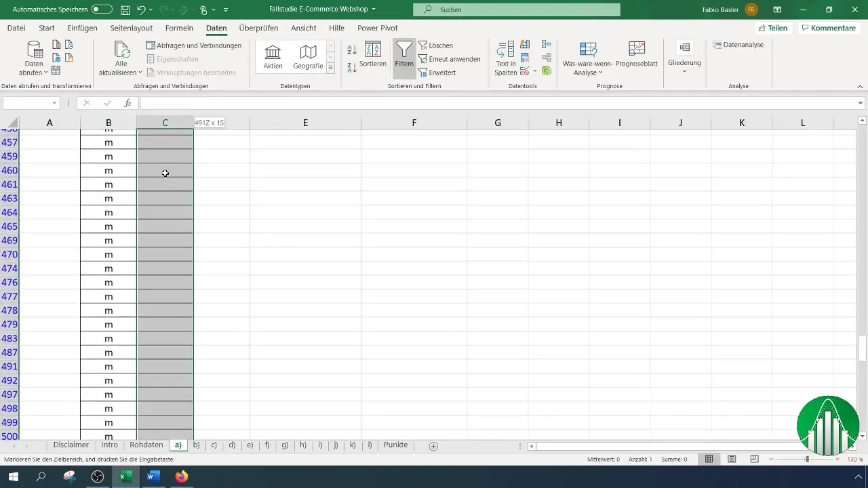This screenshot has width=868, height=488.
Task: Switch to the Überprüfen ribbon tab
Action: tap(258, 28)
